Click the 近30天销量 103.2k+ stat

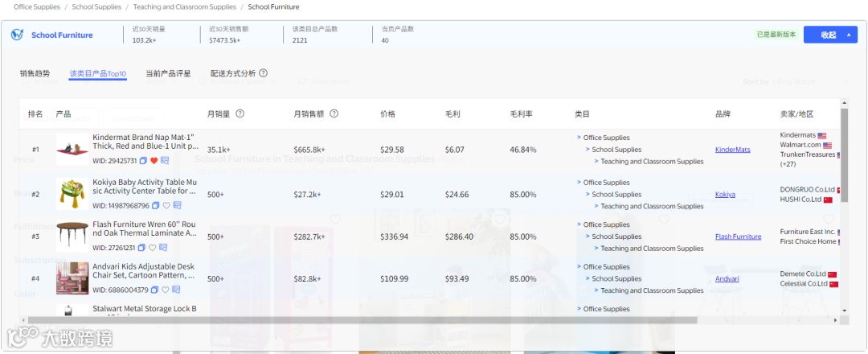click(149, 35)
